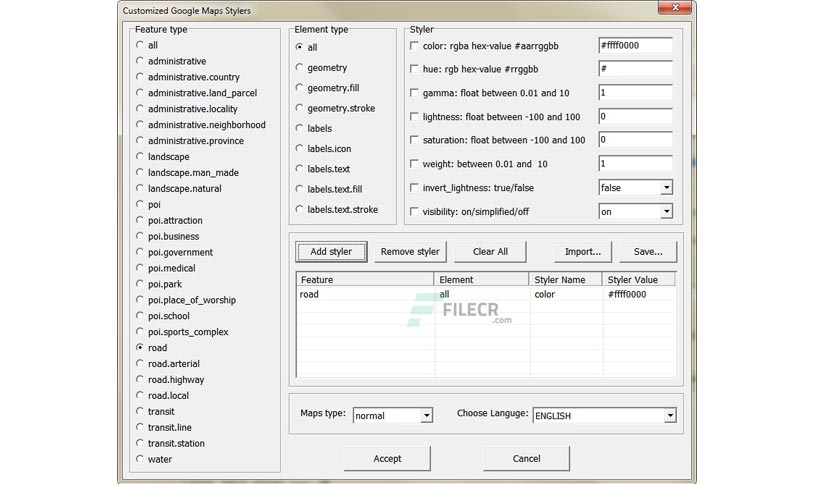The width and height of the screenshot is (836, 484).
Task: Expand the Maps type dropdown
Action: [x=426, y=416]
